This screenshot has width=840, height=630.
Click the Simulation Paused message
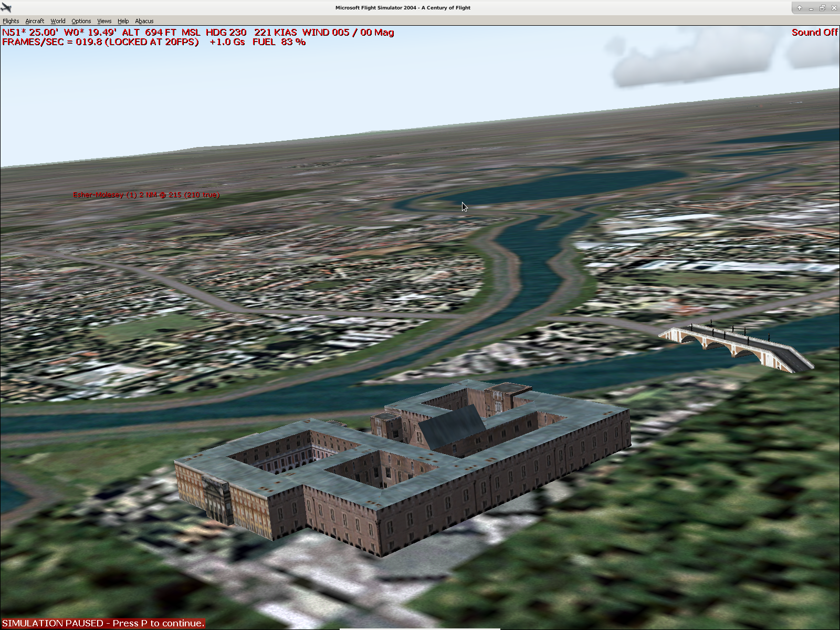tap(103, 623)
